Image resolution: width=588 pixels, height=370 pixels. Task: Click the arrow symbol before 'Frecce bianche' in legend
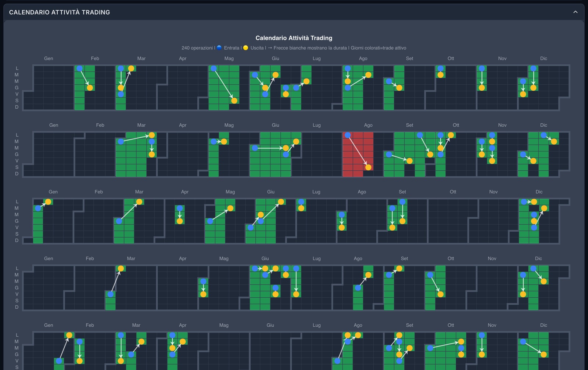[270, 48]
